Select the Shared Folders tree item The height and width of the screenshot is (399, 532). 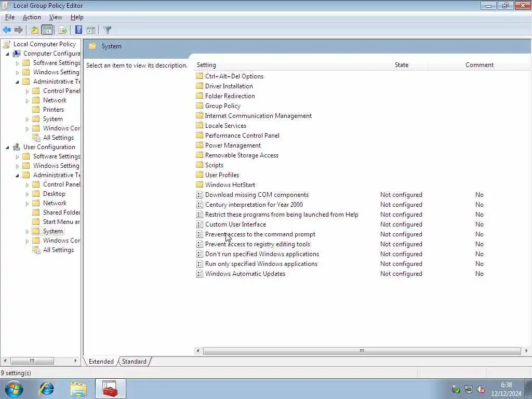click(61, 212)
